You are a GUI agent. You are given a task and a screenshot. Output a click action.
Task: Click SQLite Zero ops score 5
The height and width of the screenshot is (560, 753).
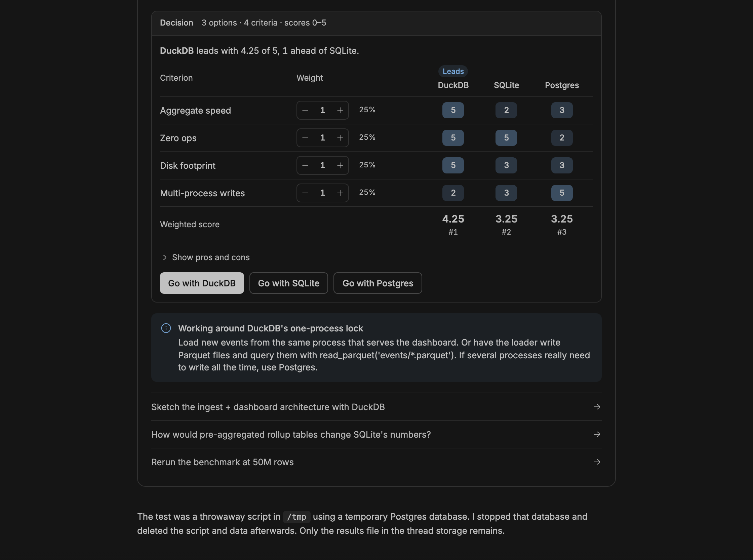506,137
